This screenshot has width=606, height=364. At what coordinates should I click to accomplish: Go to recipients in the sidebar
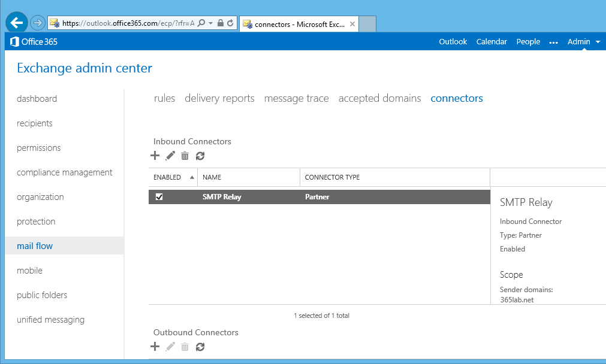tap(35, 123)
